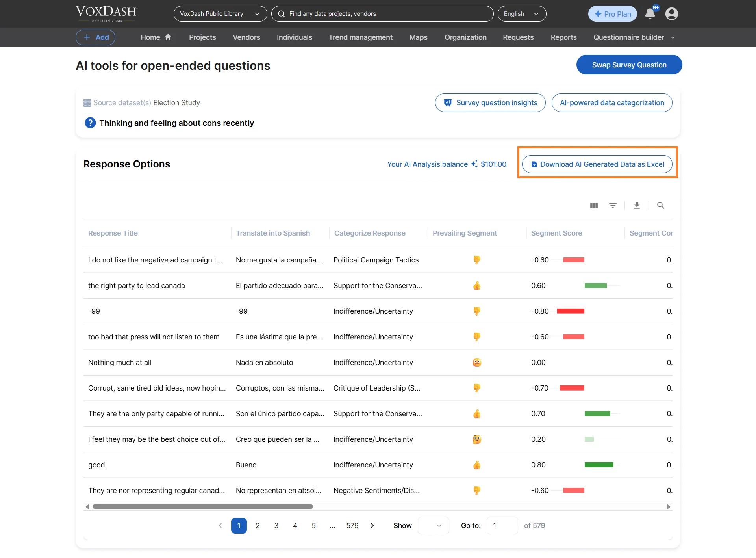
Task: Click the source dataset table icon
Action: pyautogui.click(x=87, y=103)
